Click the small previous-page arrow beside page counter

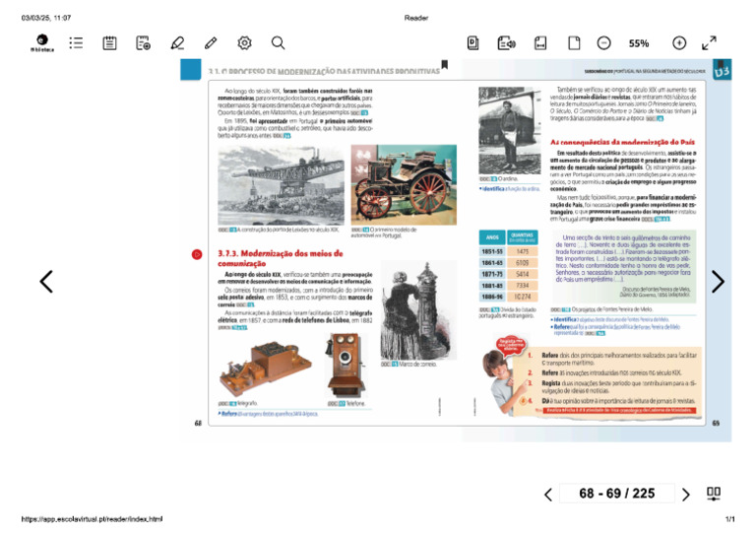(x=548, y=495)
